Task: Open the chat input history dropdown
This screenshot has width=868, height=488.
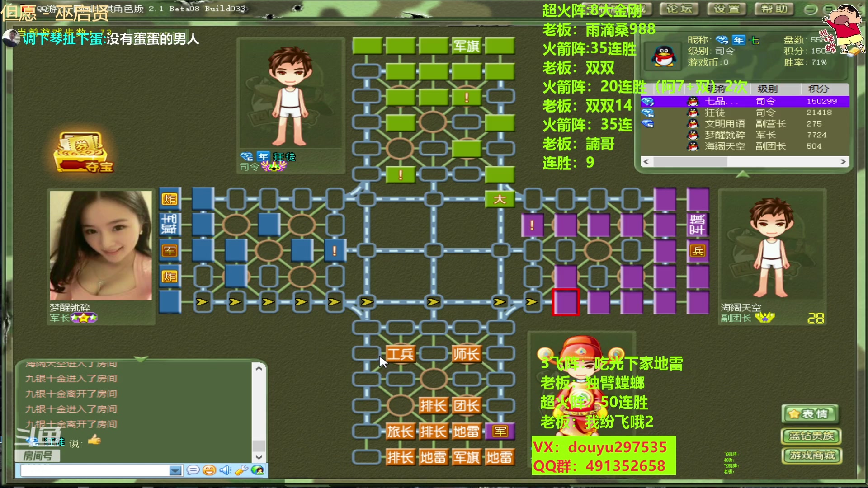Action: tap(175, 471)
